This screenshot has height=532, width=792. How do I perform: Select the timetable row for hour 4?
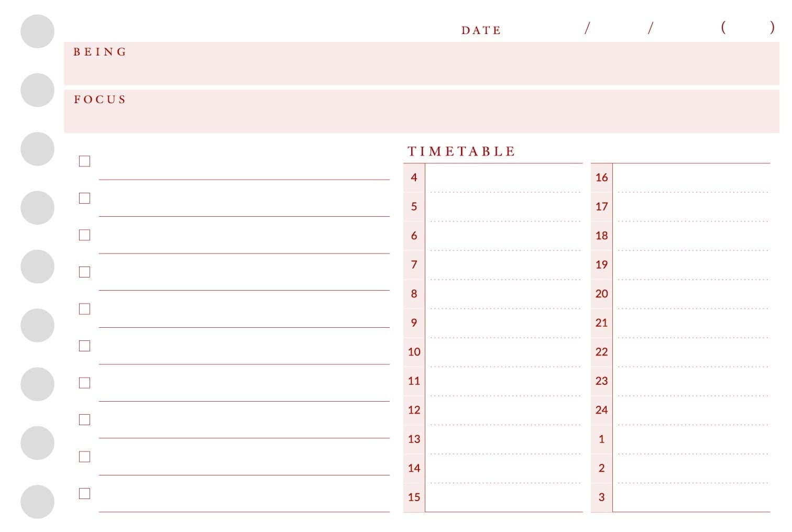click(493, 178)
